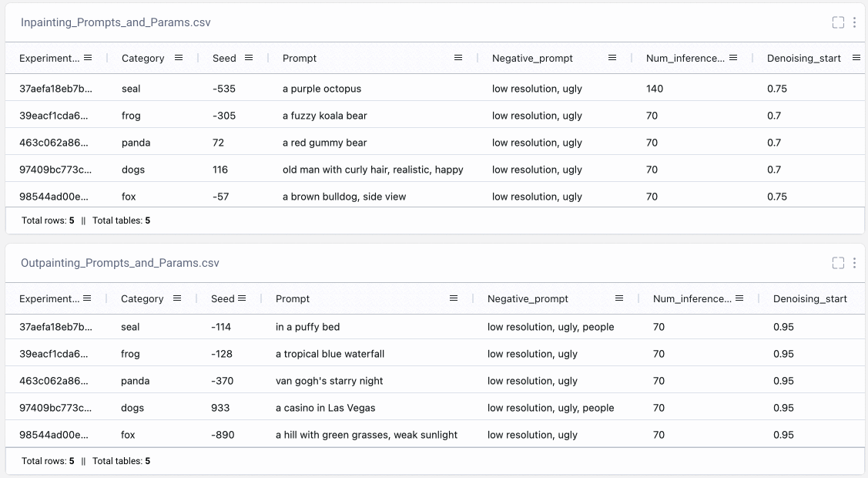Select denoising value 0.75 in Inpainting fox row
Image resolution: width=868 pixels, height=478 pixels.
coord(776,197)
